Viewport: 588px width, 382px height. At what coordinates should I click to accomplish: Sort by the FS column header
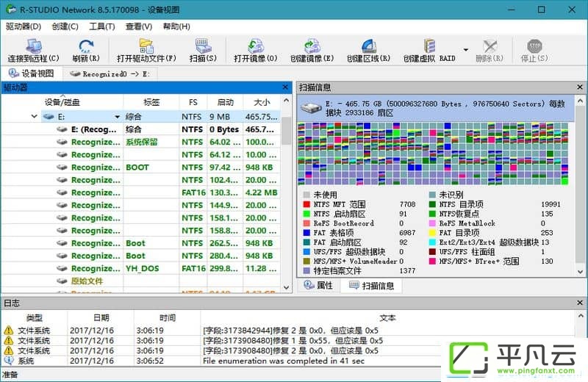coord(193,102)
